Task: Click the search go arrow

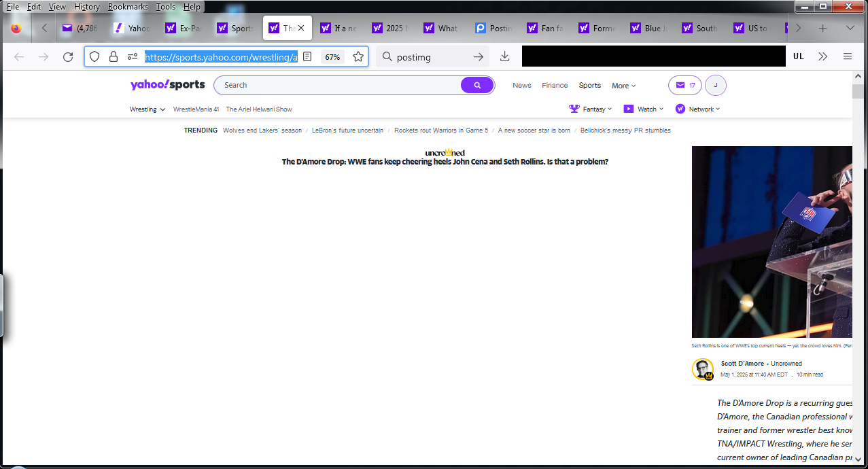Action: point(479,57)
